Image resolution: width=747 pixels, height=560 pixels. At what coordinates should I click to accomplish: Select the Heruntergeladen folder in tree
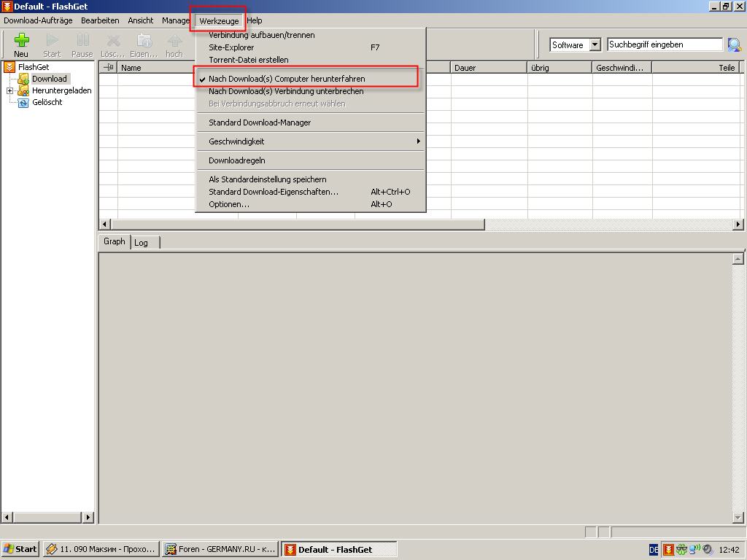tap(61, 90)
